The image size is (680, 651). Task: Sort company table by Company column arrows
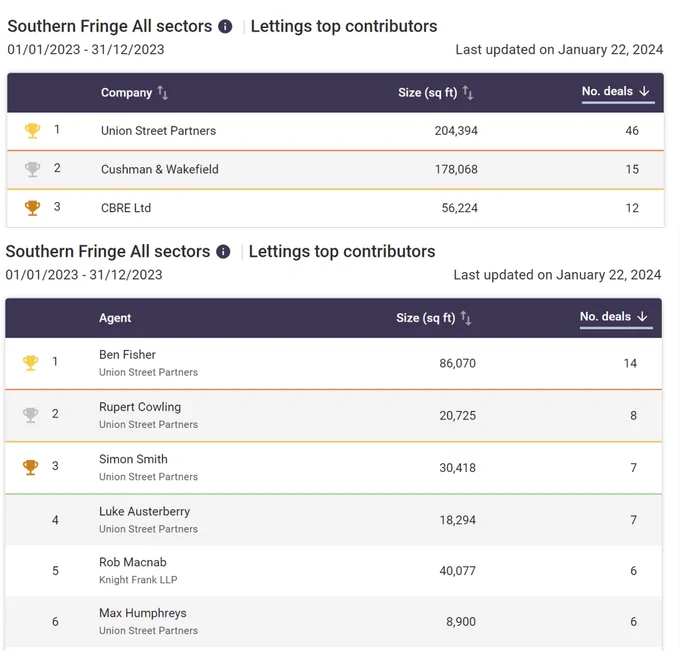tap(163, 92)
